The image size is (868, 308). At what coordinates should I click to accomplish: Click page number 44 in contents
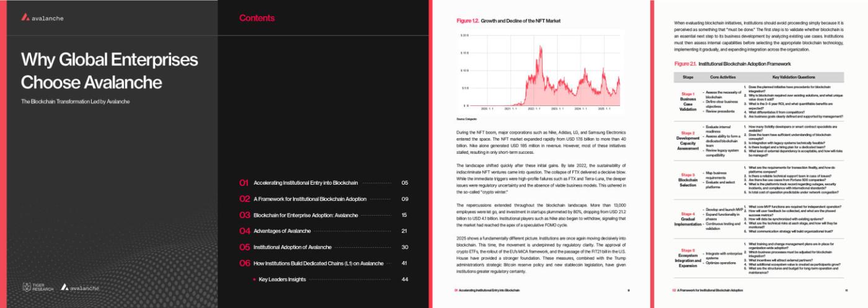[404, 279]
